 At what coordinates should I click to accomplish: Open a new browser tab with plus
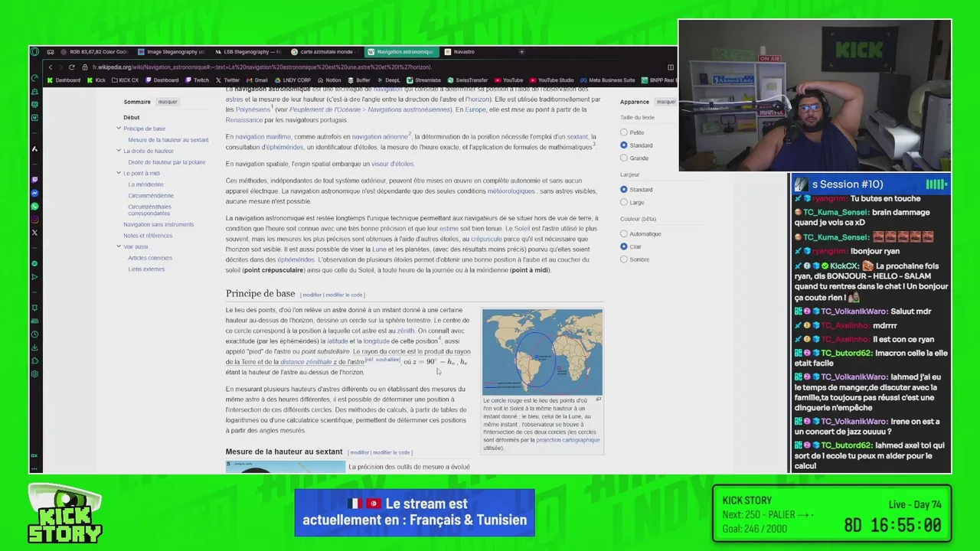pos(521,52)
